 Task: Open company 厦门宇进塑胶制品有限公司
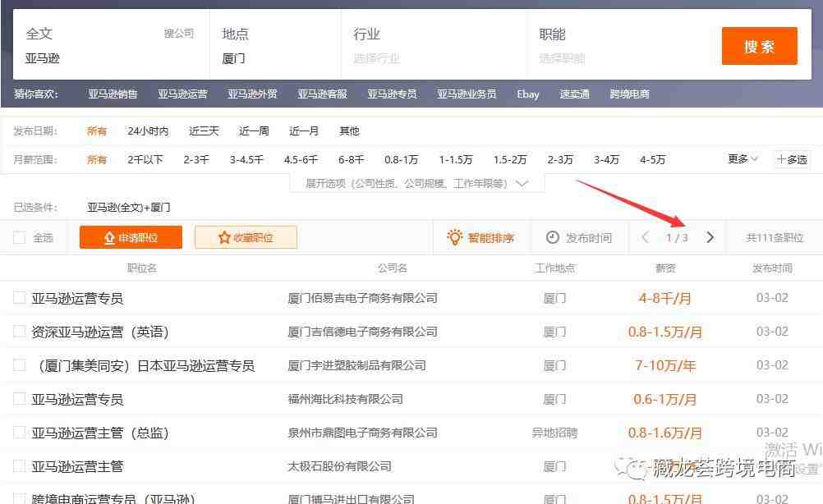tap(357, 365)
